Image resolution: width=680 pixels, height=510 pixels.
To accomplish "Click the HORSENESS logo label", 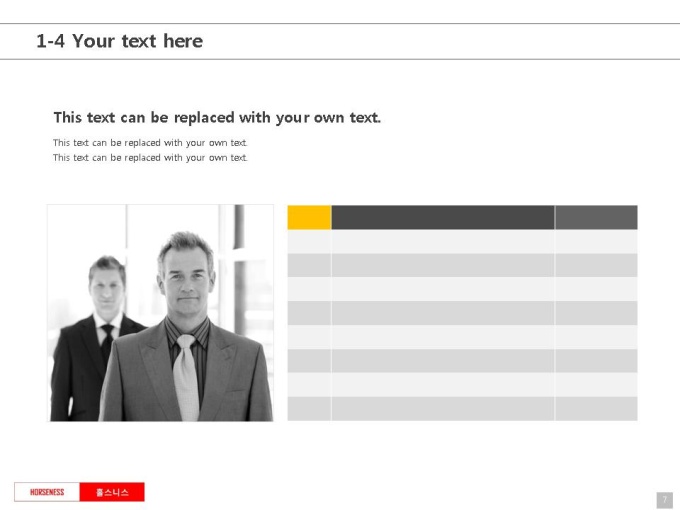I will 47,492.
